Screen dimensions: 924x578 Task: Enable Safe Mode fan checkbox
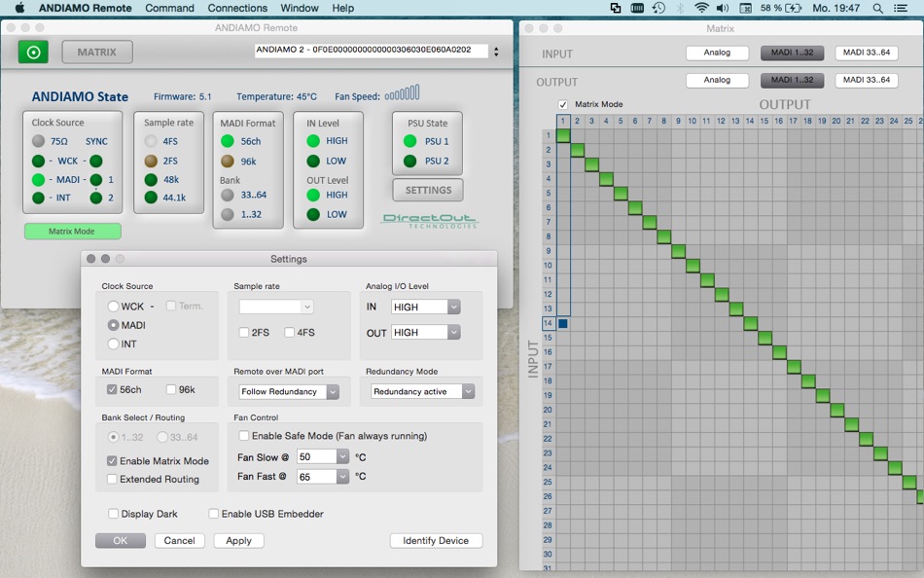pos(243,436)
